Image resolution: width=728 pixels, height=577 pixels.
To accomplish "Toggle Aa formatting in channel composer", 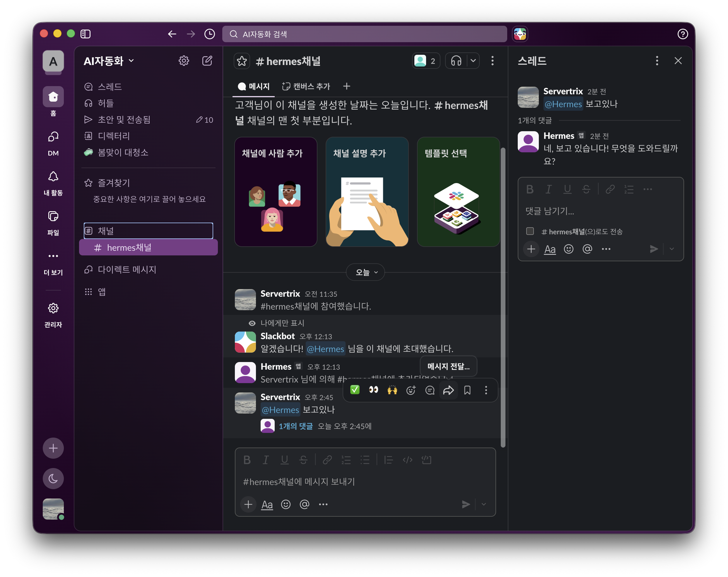I will (267, 504).
